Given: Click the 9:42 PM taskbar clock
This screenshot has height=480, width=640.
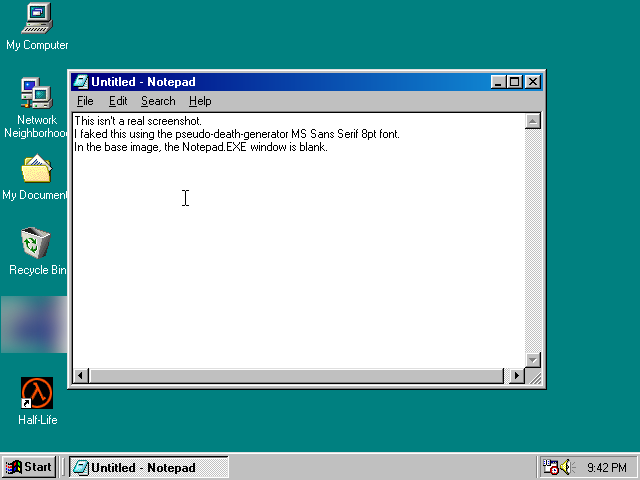Looking at the screenshot, I should click(607, 467).
